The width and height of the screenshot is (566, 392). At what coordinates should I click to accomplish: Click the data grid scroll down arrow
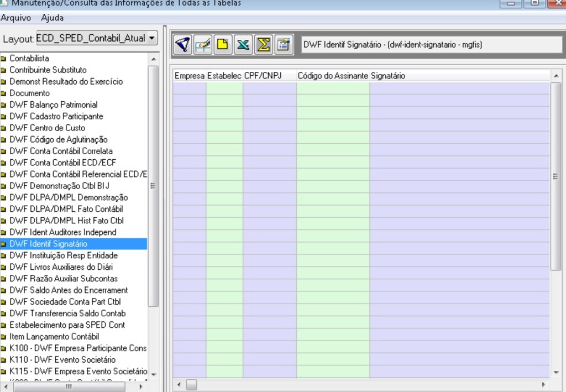(x=556, y=372)
